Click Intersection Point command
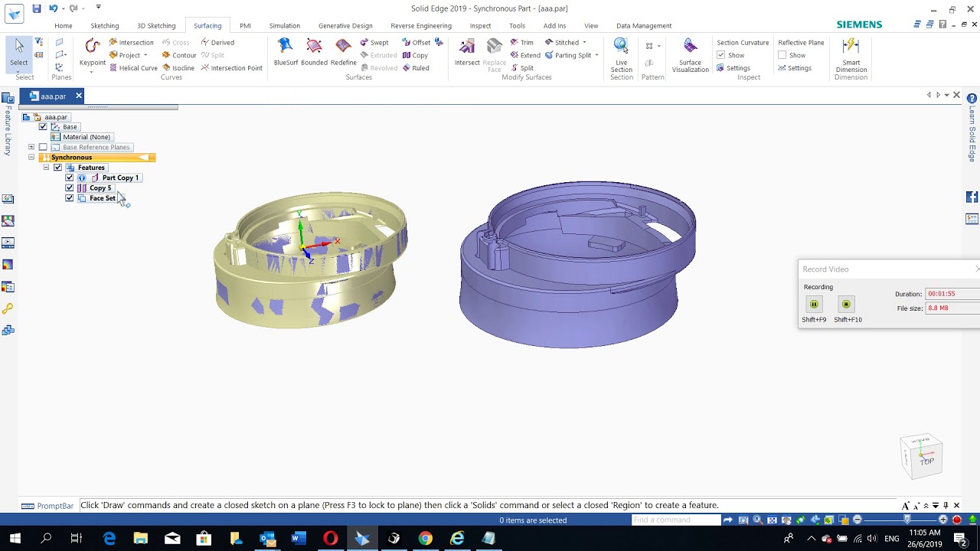The width and height of the screenshot is (980, 551). point(231,68)
